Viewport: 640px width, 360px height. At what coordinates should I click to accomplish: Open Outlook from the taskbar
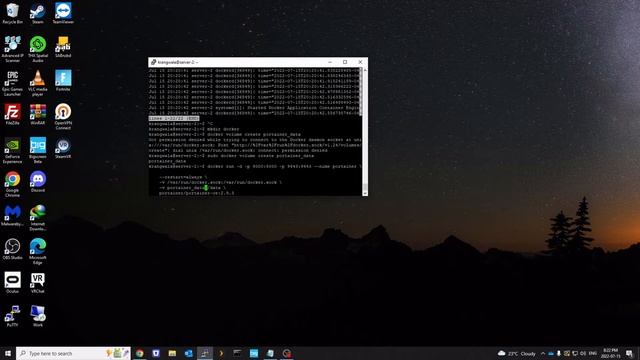pyautogui.click(x=189, y=353)
